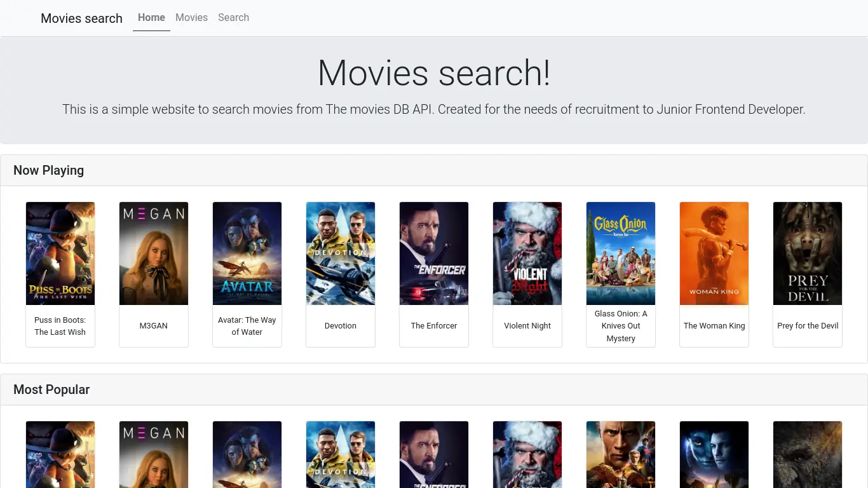The height and width of the screenshot is (488, 868).
Task: Open seventh poster in Most Popular row
Action: coord(621,455)
